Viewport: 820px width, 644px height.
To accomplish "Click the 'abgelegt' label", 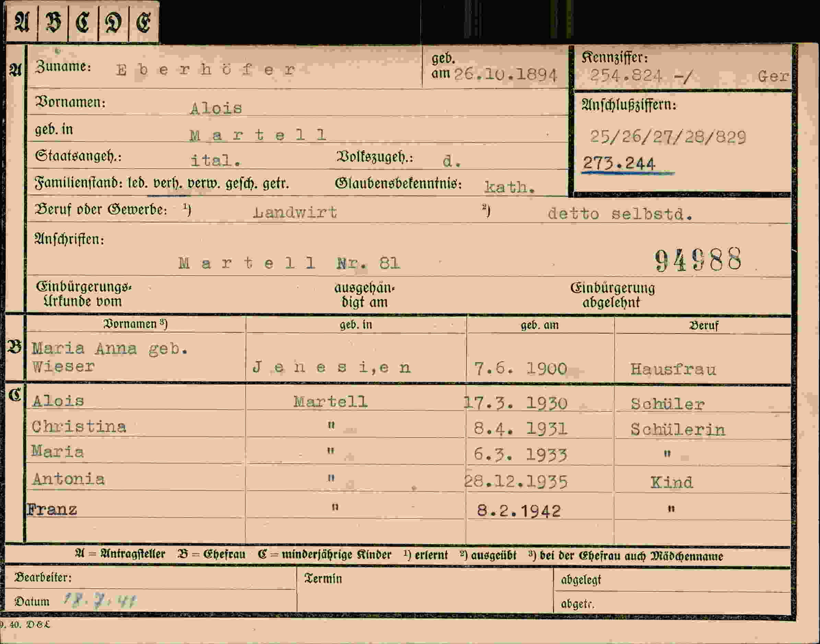I will (x=581, y=580).
